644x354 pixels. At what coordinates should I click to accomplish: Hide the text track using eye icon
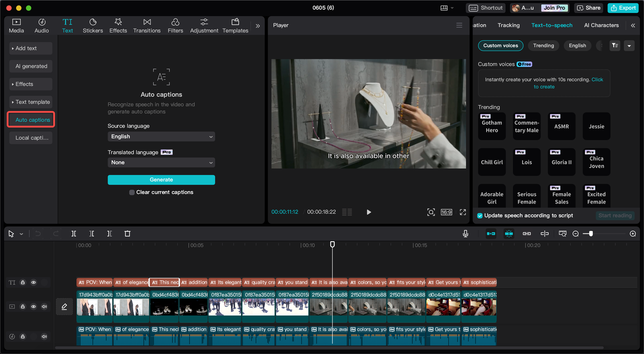34,282
